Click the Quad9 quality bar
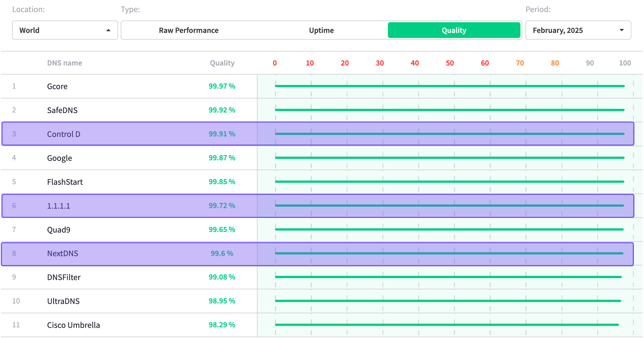Screen dimensions: 644x338 (449, 229)
